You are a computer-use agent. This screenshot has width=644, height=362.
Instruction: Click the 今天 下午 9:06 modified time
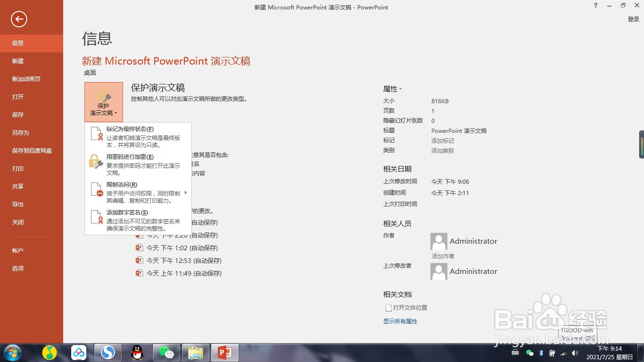tap(450, 181)
